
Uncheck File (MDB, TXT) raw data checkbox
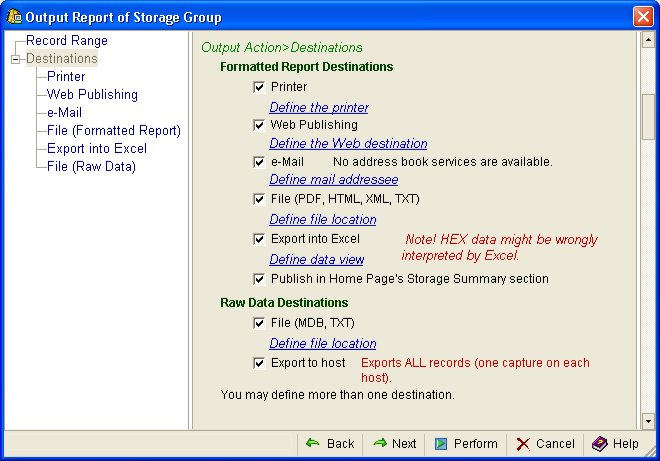point(259,323)
